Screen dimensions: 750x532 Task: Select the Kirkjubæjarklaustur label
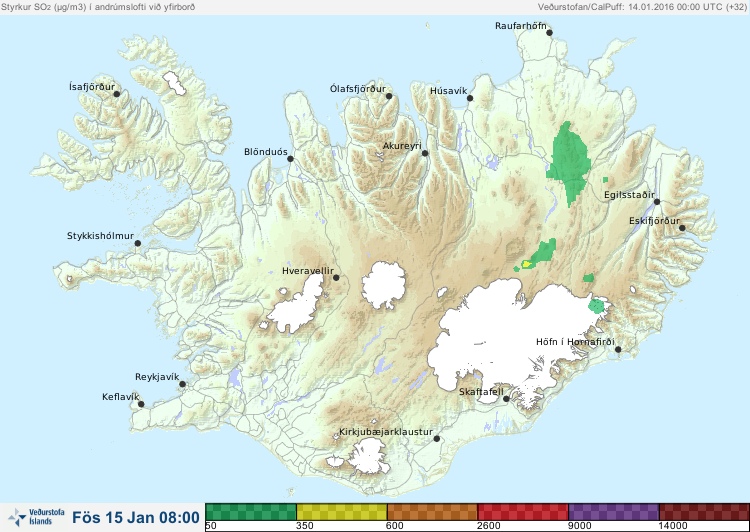[x=386, y=432]
